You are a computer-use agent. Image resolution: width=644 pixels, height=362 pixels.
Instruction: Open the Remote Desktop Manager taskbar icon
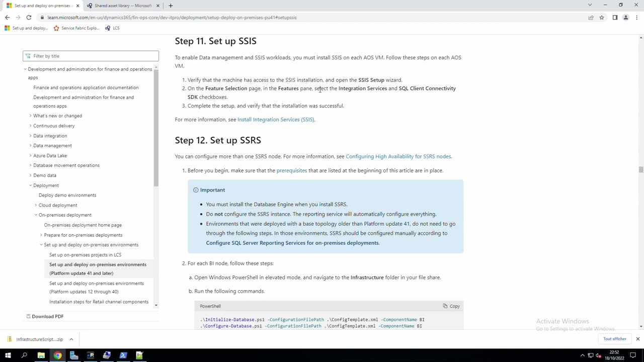91,355
